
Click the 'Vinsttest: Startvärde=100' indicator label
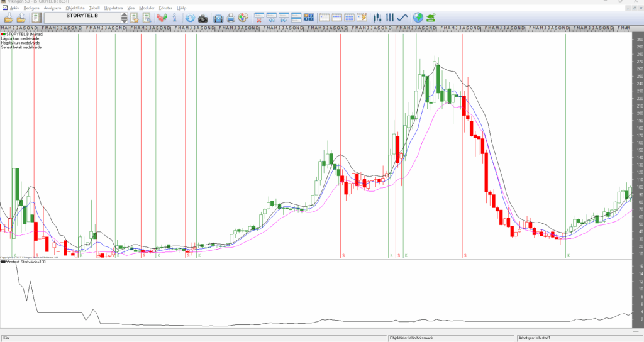(25, 262)
